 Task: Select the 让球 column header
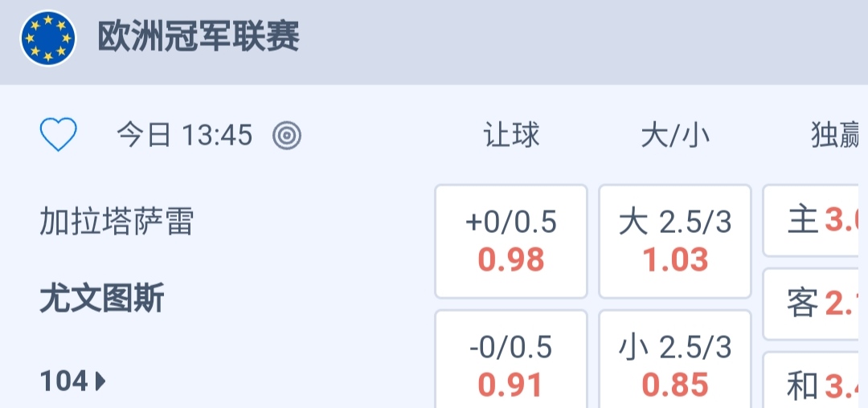pos(511,135)
